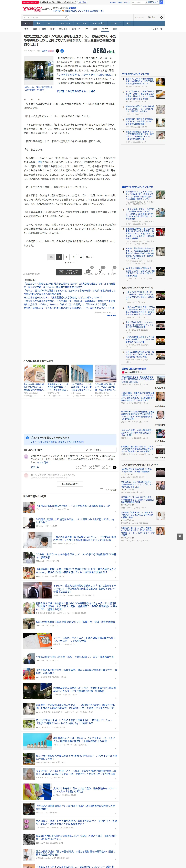The height and width of the screenshot is (868, 186).
Task: Open 返信 1件 replies on first comment
Action: (x=35, y=467)
